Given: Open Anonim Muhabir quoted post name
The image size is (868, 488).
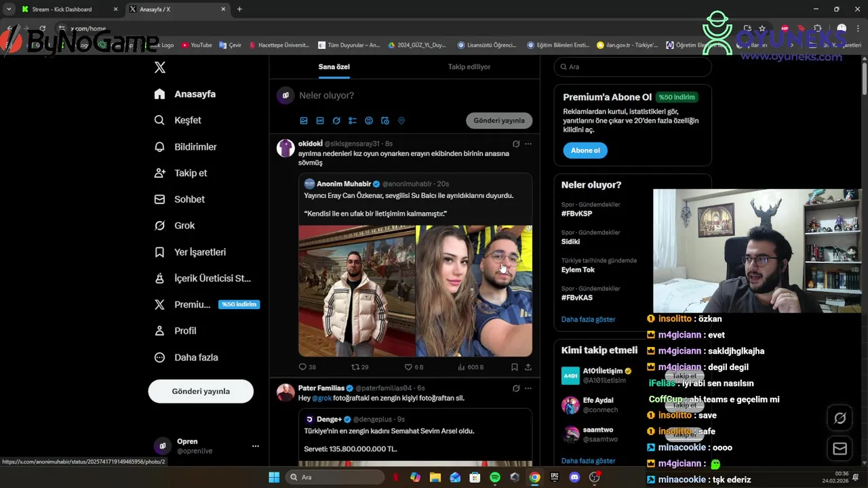Looking at the screenshot, I should click(x=344, y=184).
